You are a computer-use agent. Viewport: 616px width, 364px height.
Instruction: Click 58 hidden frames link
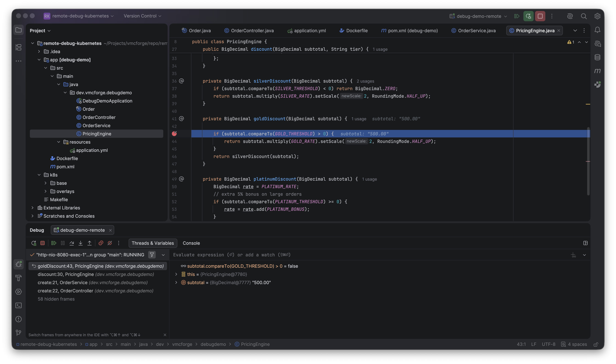coord(56,299)
